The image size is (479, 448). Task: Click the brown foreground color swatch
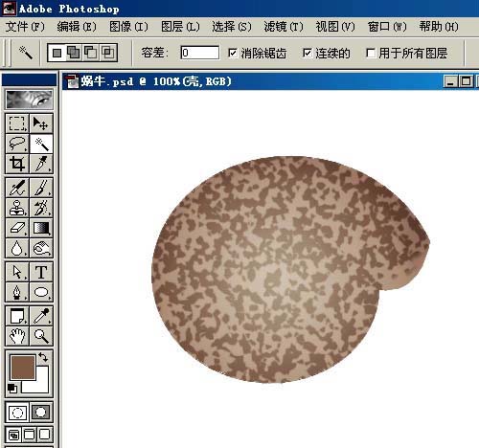(23, 368)
